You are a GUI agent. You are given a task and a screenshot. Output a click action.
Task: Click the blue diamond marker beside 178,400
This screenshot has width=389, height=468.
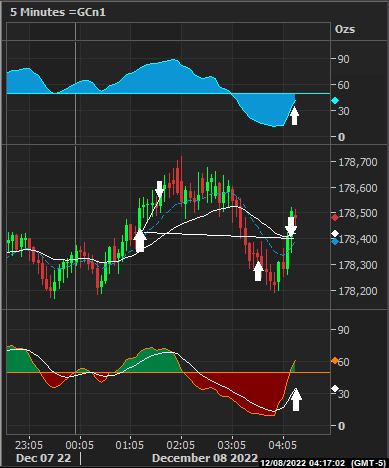[x=335, y=241]
